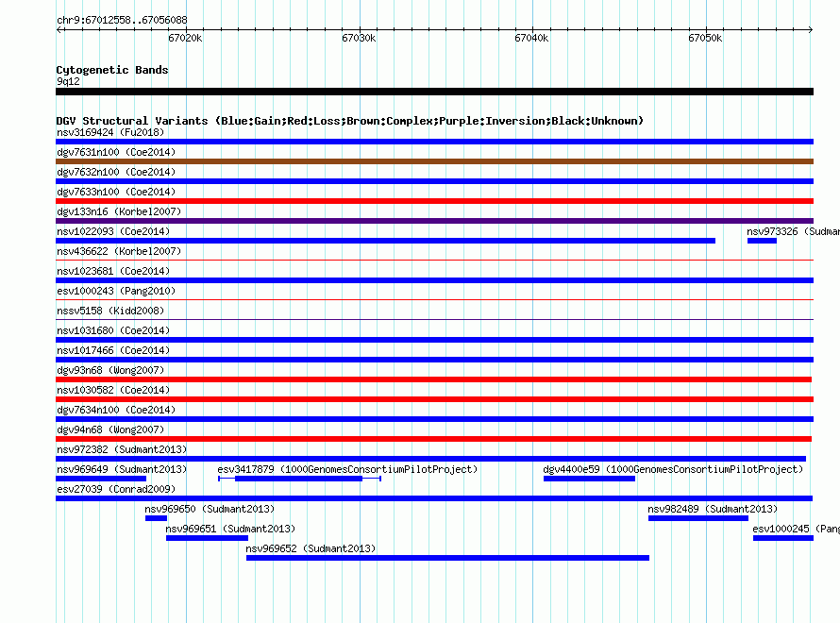Click the Cytogenetic Bands track title

[x=112, y=70]
